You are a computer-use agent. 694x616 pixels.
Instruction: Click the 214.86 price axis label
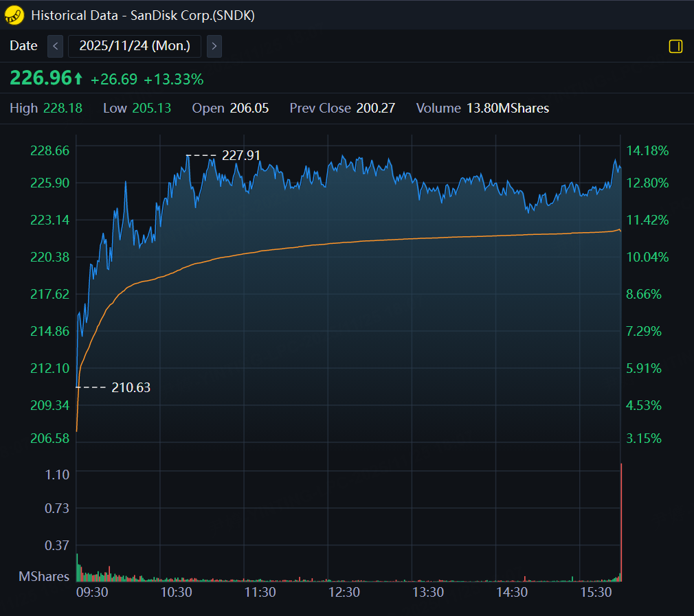[49, 332]
